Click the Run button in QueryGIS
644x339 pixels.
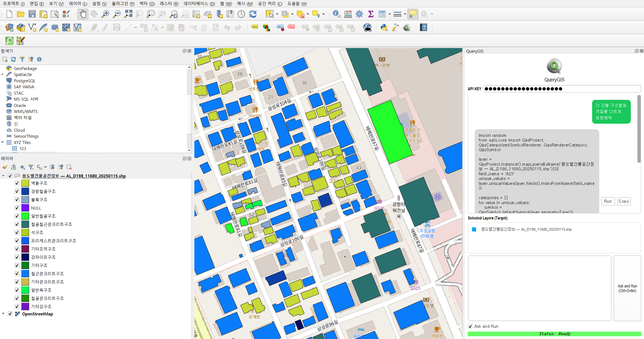point(608,201)
